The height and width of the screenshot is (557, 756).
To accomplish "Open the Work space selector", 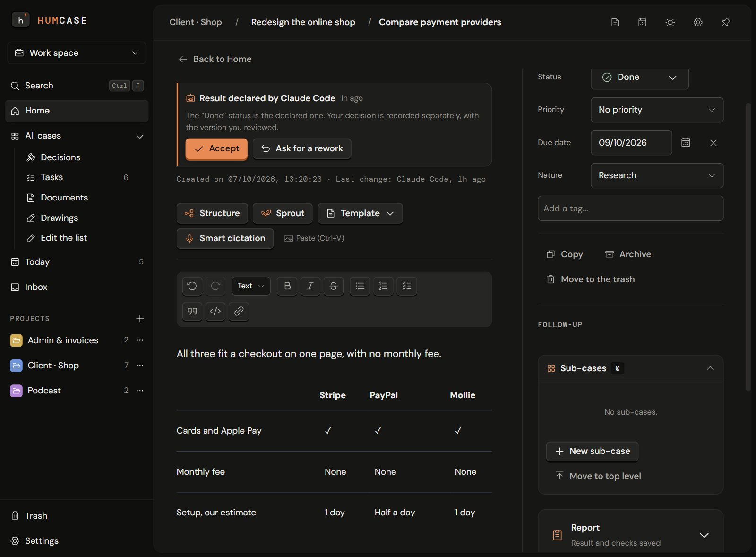I will [x=77, y=53].
